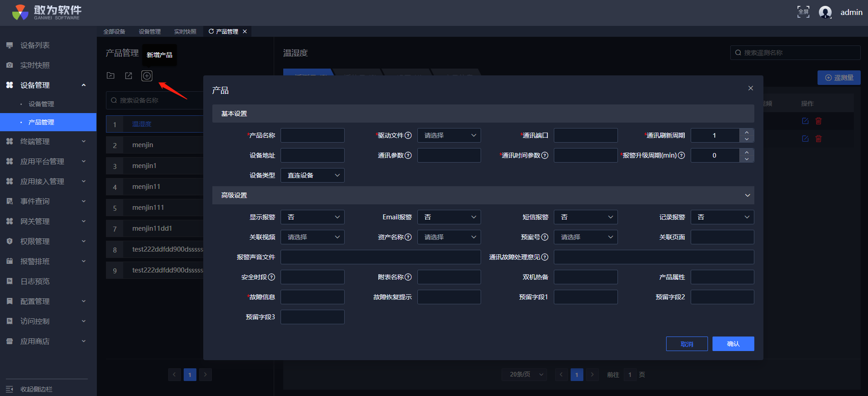Click the help icon next to 安全时段

(x=271, y=277)
